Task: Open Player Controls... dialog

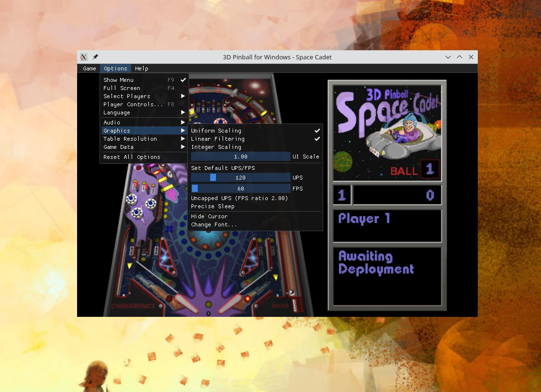Action: tap(144, 104)
